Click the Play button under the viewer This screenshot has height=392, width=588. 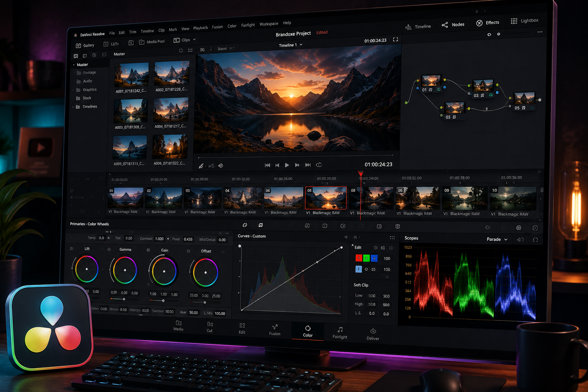point(287,165)
